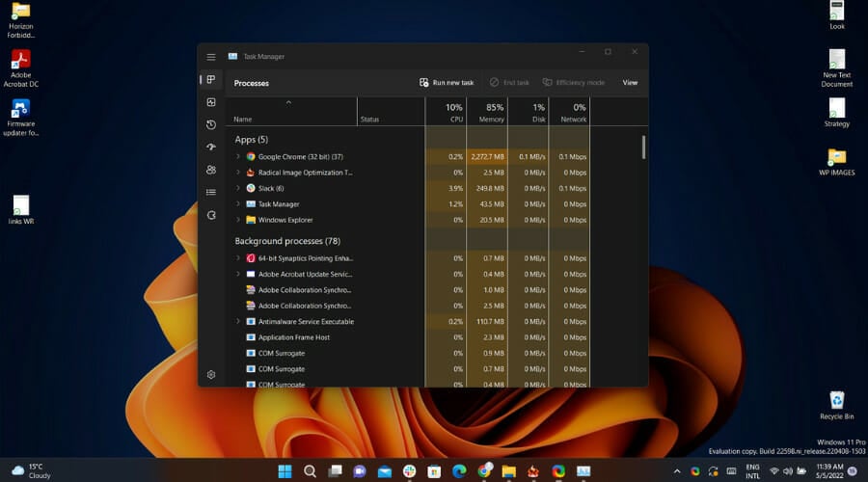Open the Windows Start menu
This screenshot has width=868, height=482.
tap(285, 471)
